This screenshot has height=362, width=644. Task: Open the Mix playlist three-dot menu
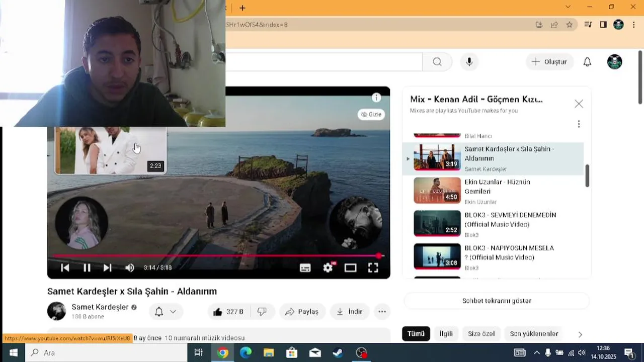click(x=579, y=124)
